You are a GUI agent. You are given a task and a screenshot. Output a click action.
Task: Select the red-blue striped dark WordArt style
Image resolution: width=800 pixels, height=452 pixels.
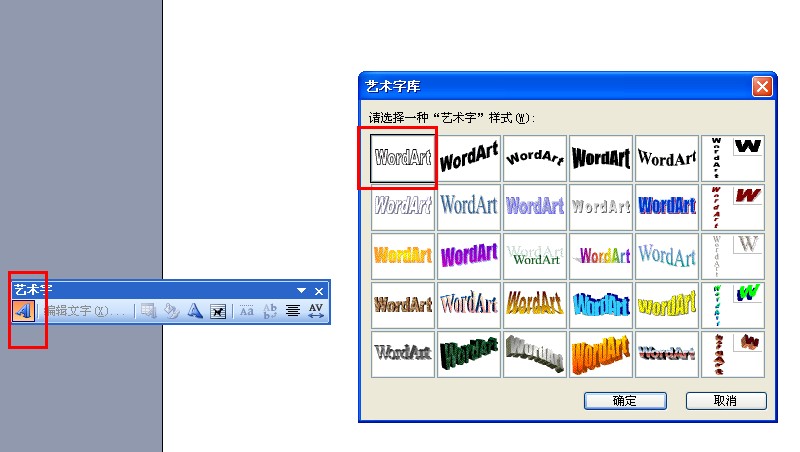click(x=667, y=354)
